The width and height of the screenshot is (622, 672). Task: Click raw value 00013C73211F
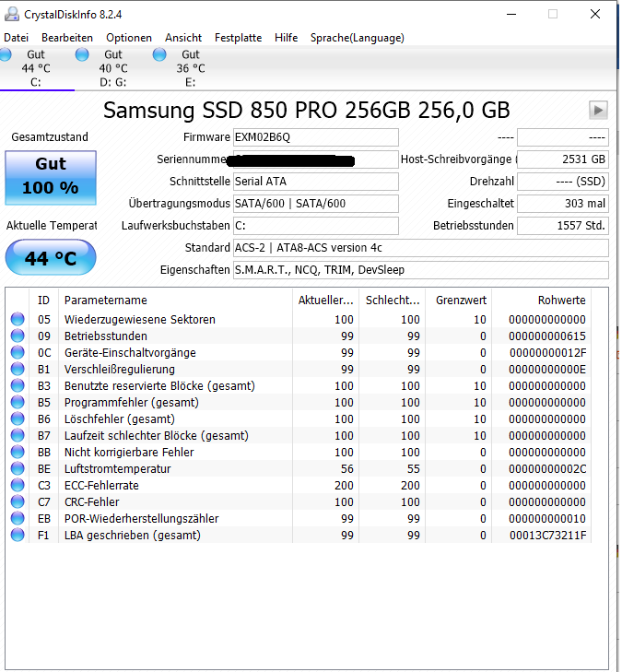click(547, 536)
